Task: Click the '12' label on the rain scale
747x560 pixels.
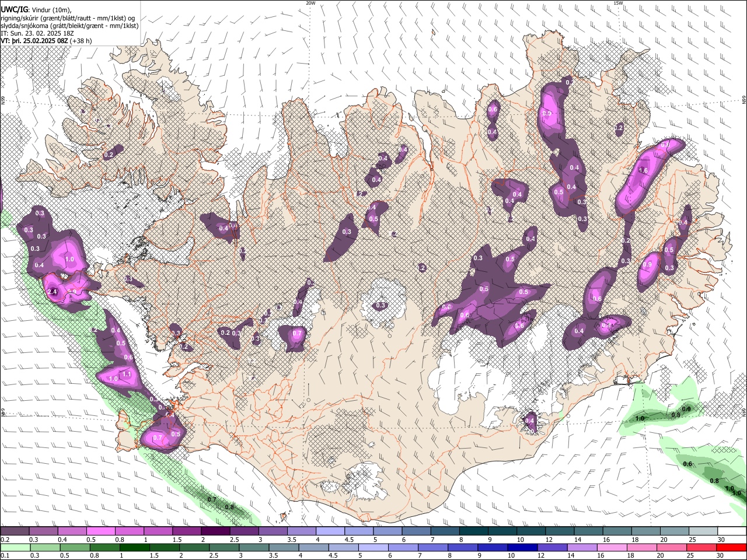Action: click(540, 556)
